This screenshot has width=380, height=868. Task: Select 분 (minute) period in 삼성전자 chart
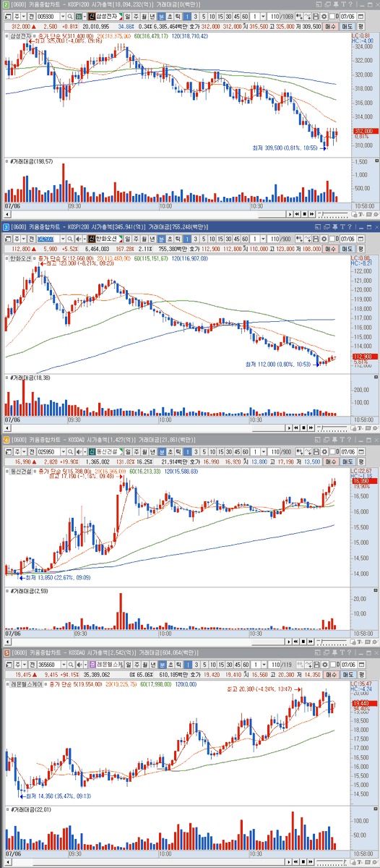click(x=160, y=15)
